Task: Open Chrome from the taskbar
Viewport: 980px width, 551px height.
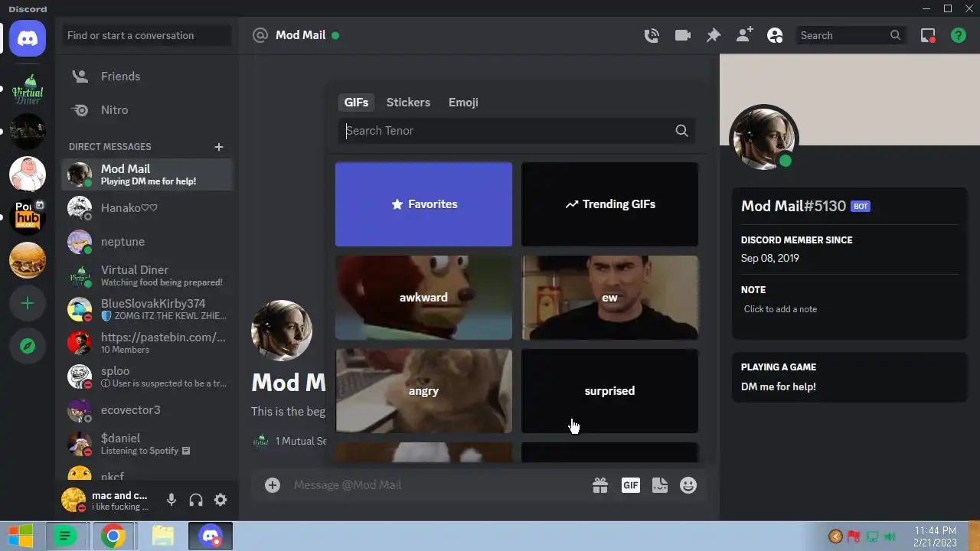Action: [113, 536]
